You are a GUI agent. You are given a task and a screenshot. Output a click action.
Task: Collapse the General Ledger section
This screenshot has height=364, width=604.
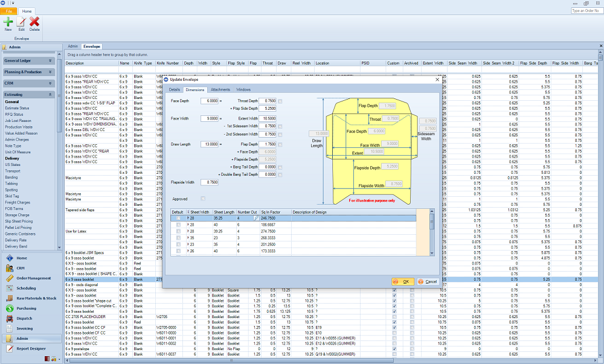pos(50,61)
